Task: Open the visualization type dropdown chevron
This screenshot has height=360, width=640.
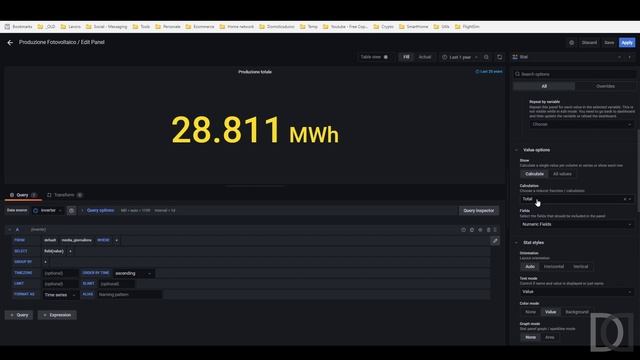Action: (620, 57)
